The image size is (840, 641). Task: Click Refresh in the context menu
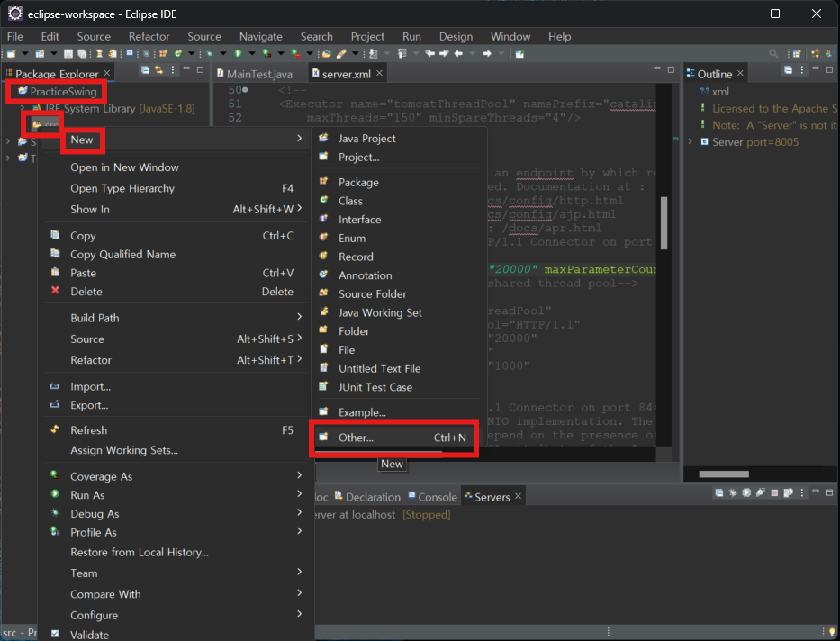coord(176,430)
